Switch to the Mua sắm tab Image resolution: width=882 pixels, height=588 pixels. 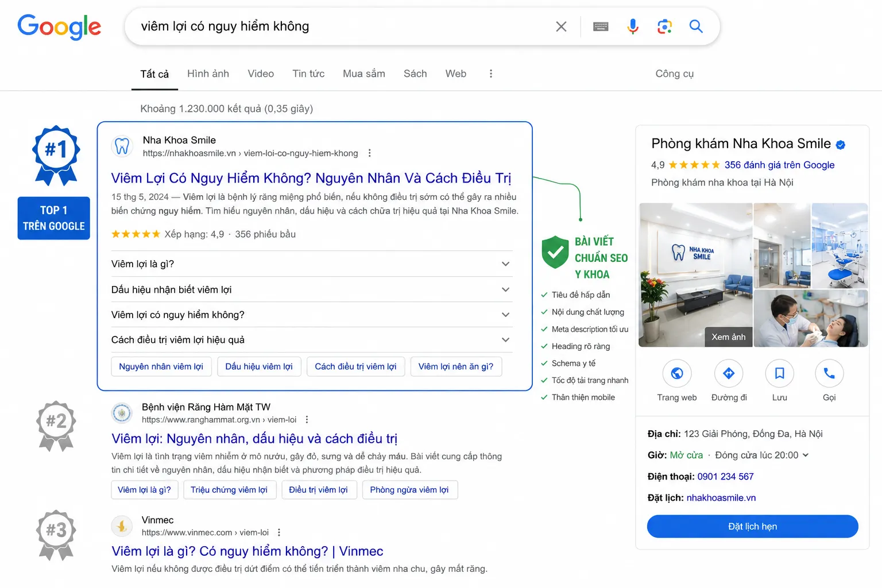(x=364, y=73)
